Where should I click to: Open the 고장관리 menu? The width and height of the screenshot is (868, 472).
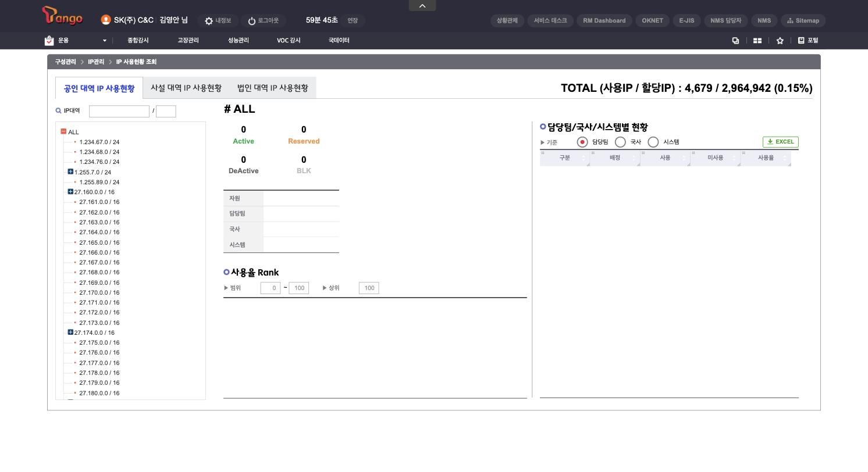click(188, 41)
